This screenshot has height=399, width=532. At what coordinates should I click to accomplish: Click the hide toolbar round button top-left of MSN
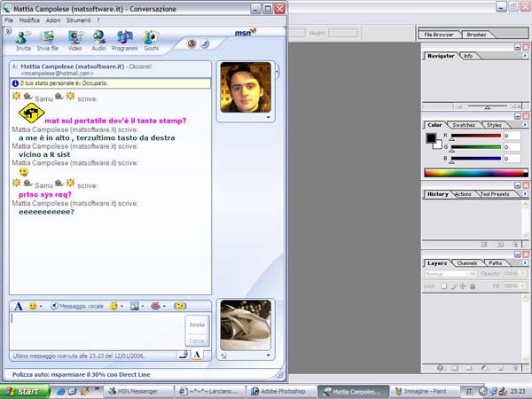[x=7, y=31]
